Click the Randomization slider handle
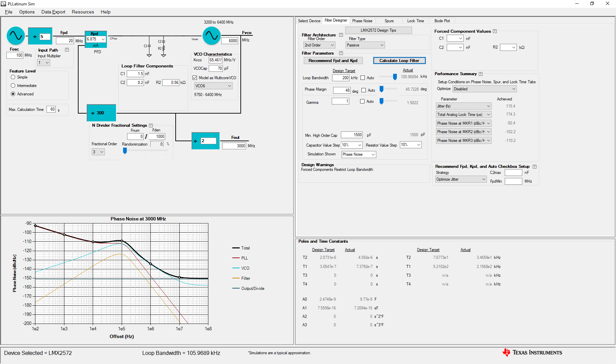 pyautogui.click(x=125, y=151)
